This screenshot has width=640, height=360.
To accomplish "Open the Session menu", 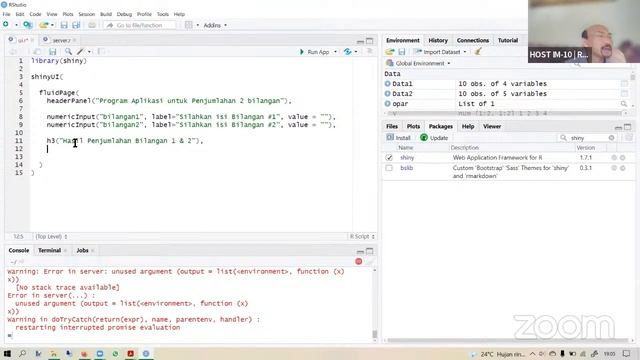I will coord(87,14).
